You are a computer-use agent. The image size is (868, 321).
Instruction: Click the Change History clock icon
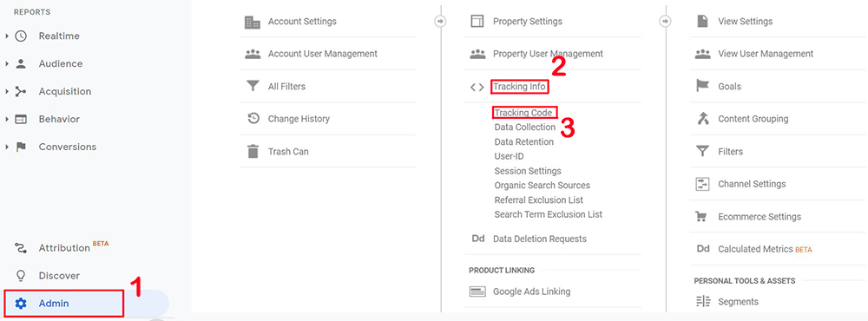tap(253, 119)
